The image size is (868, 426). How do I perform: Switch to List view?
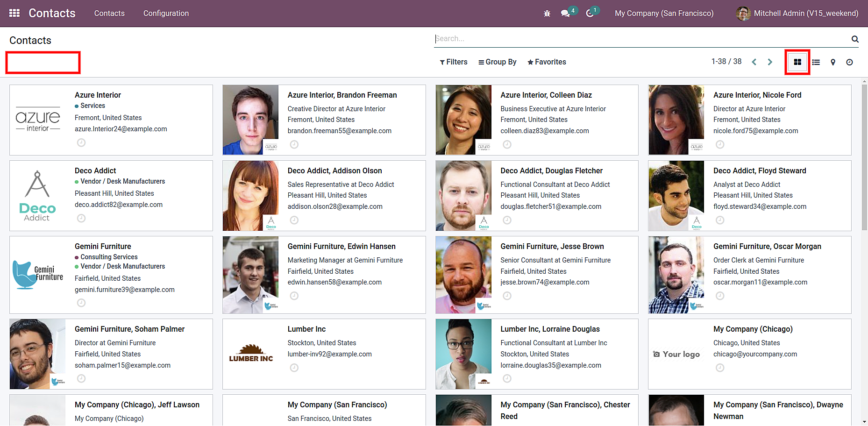[x=816, y=62]
